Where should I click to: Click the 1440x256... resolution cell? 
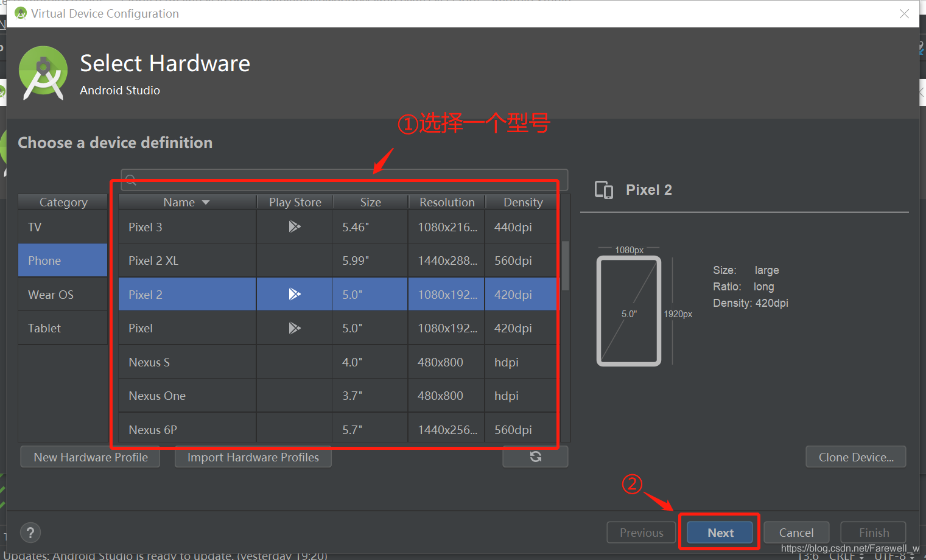tap(446, 429)
